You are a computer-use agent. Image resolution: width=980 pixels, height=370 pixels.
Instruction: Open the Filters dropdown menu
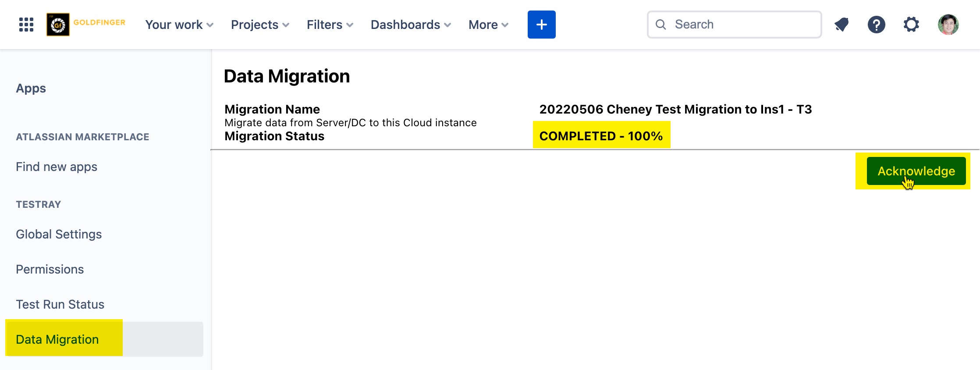point(330,25)
